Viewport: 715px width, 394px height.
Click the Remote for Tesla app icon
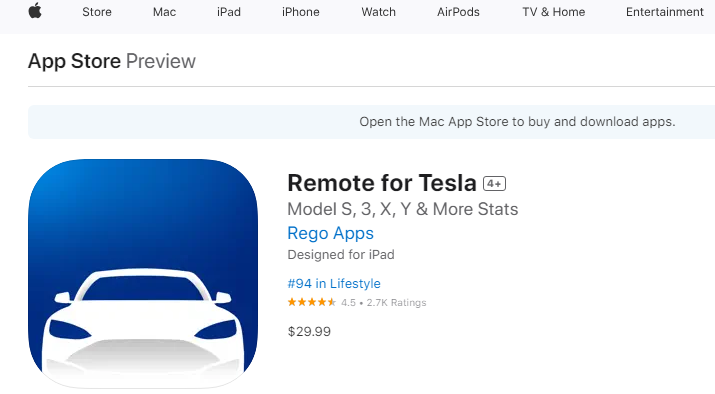143,274
